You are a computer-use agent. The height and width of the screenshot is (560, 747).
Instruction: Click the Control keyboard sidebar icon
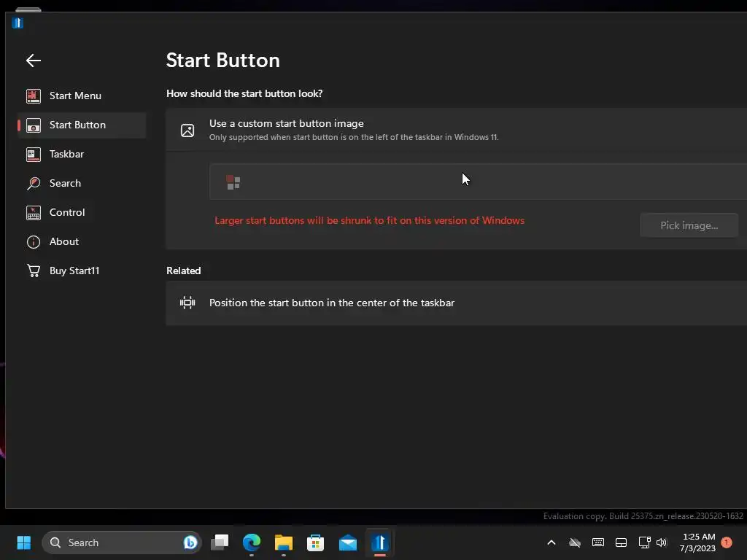(x=34, y=213)
